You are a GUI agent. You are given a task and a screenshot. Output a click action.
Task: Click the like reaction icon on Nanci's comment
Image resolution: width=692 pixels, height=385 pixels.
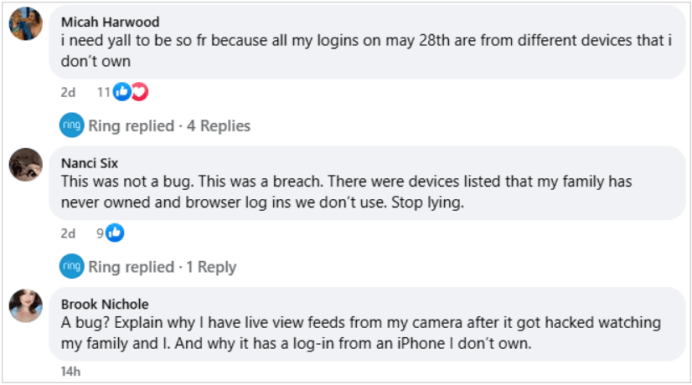(115, 233)
